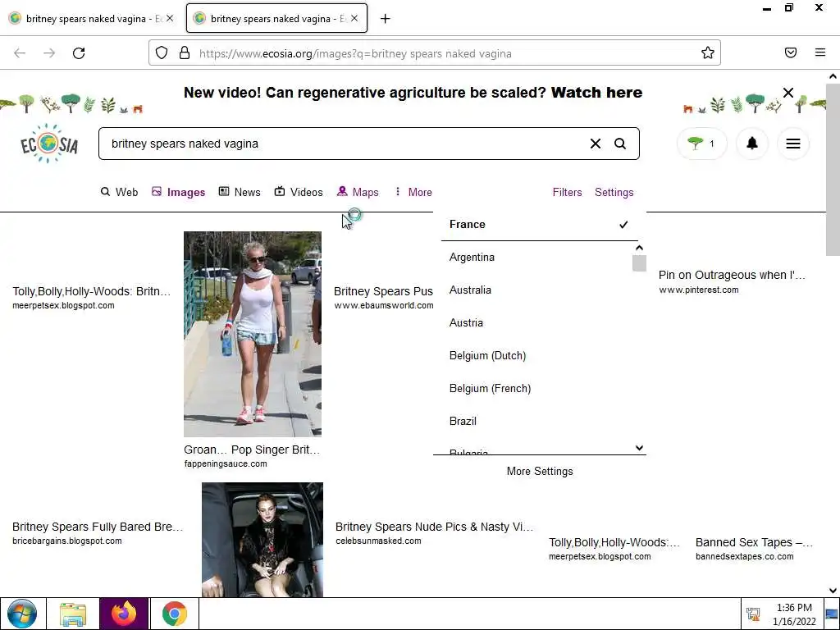The width and height of the screenshot is (840, 630).
Task: Click the Firefox taskbar icon
Action: point(124,614)
